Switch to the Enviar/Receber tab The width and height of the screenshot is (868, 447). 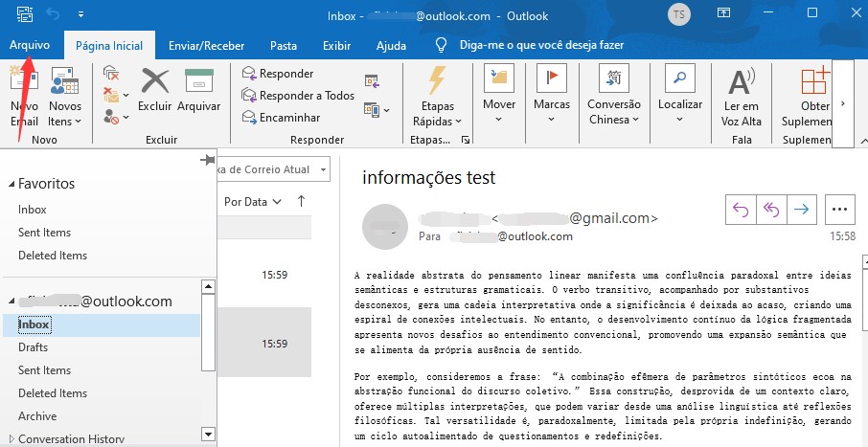click(206, 46)
